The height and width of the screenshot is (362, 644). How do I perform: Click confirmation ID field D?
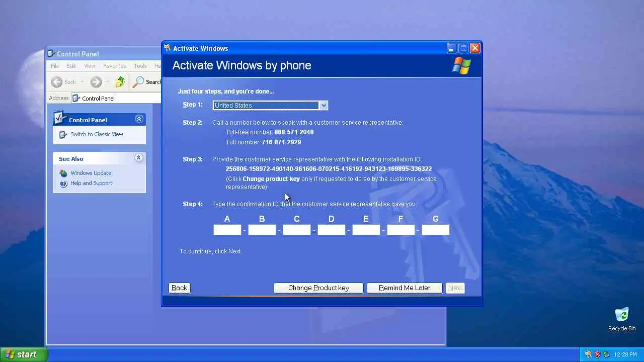point(332,230)
